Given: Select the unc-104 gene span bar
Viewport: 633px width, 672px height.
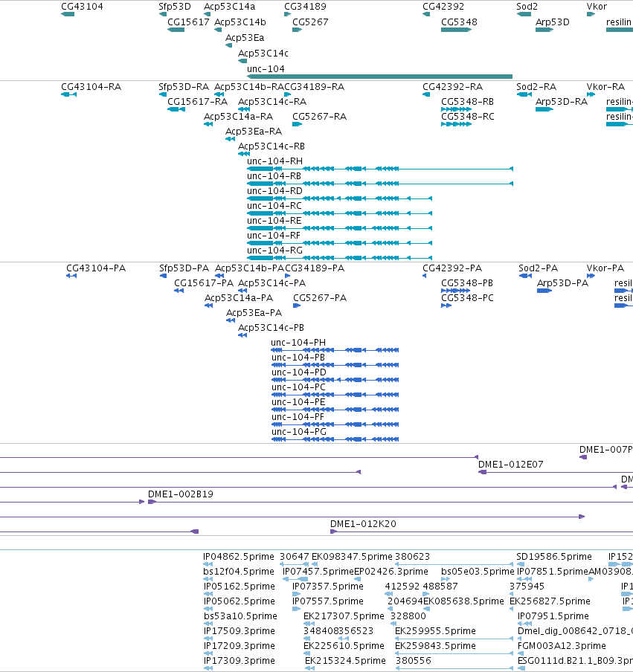Looking at the screenshot, I should [379, 77].
